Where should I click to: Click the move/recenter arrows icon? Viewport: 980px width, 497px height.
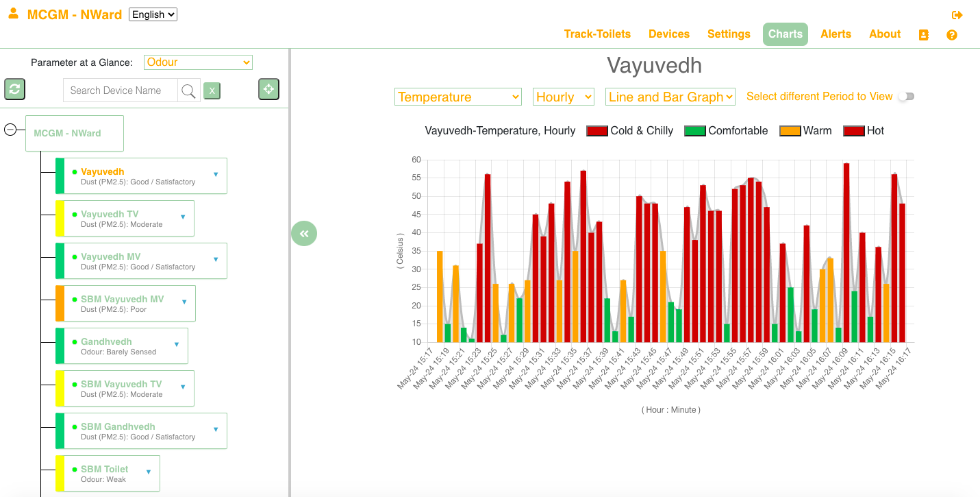pyautogui.click(x=268, y=89)
